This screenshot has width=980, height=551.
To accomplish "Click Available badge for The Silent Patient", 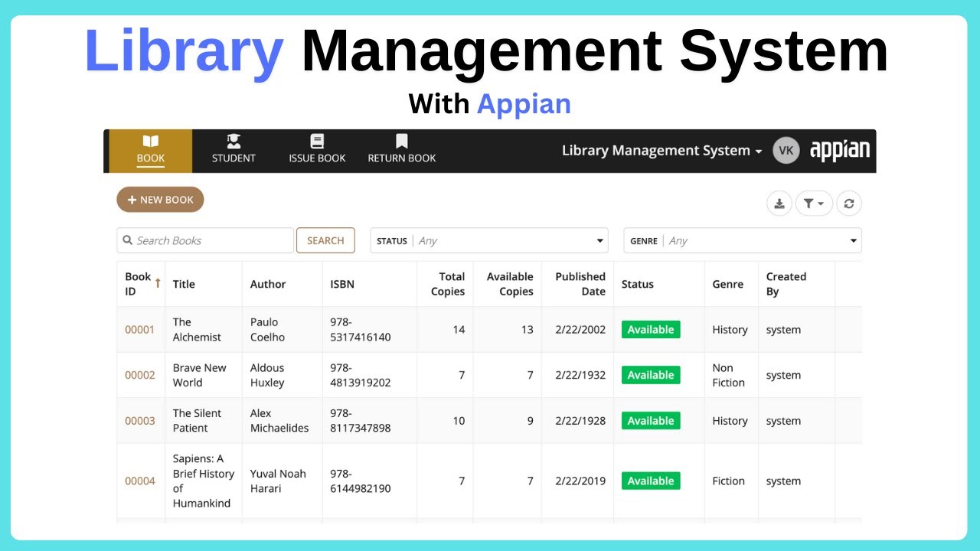I will click(x=651, y=421).
